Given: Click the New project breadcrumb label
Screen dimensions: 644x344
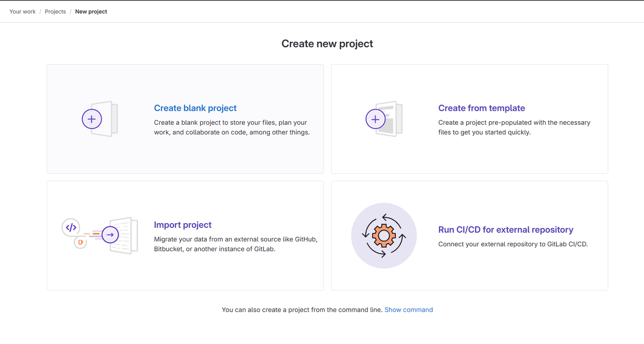Looking at the screenshot, I should click(x=91, y=11).
